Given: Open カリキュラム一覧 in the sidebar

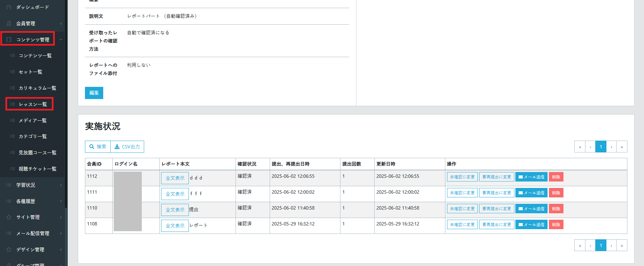Looking at the screenshot, I should pyautogui.click(x=37, y=88).
